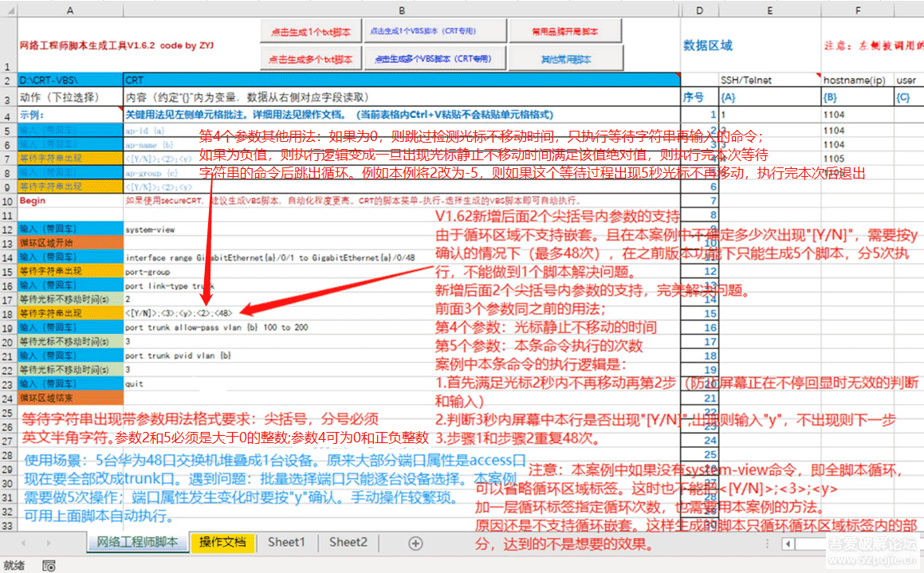Select the Begin cell
Screen dimensions: 924x573
pyautogui.click(x=70, y=201)
